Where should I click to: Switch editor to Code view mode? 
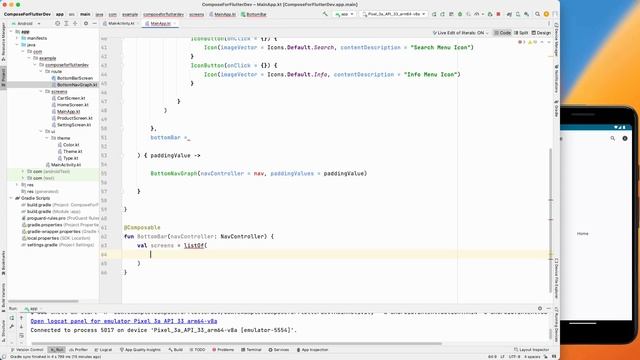click(x=502, y=33)
